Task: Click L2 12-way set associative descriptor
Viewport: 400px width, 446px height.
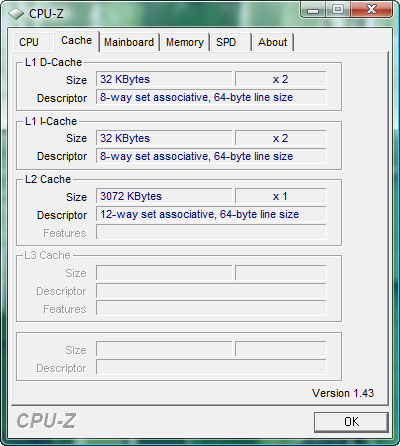Action: pos(211,214)
